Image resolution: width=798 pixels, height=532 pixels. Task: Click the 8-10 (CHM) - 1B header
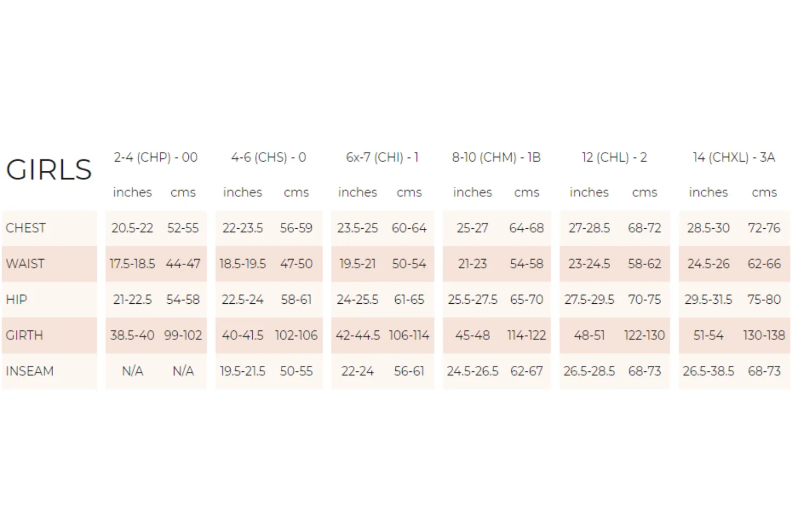point(496,157)
